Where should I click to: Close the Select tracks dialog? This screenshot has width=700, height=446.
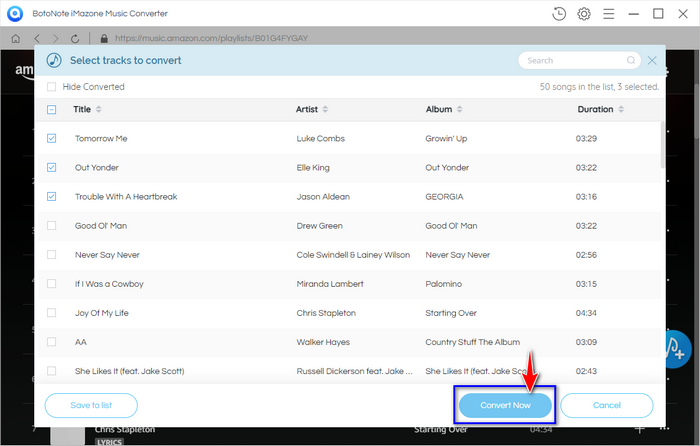tap(652, 60)
